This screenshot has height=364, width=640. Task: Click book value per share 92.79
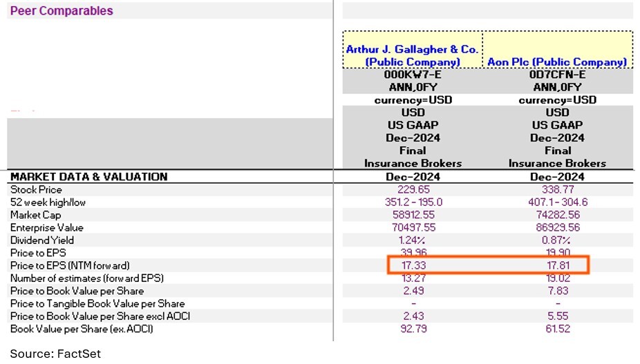coord(413,329)
